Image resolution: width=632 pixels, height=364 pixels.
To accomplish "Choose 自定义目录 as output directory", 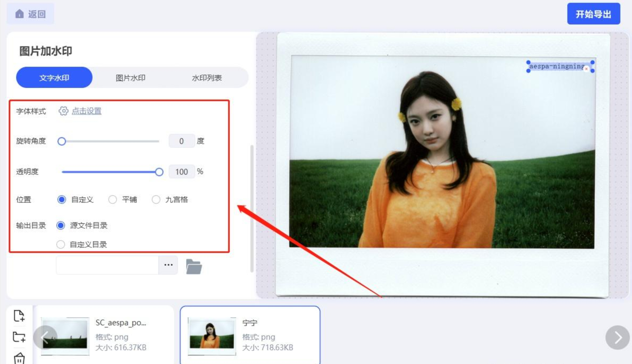I will pyautogui.click(x=61, y=244).
